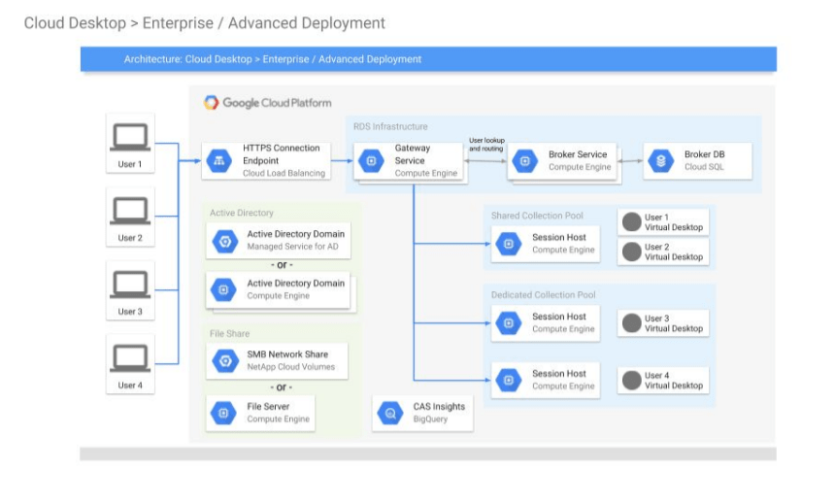The width and height of the screenshot is (835, 504).
Task: Select the Broker DB label
Action: [705, 154]
